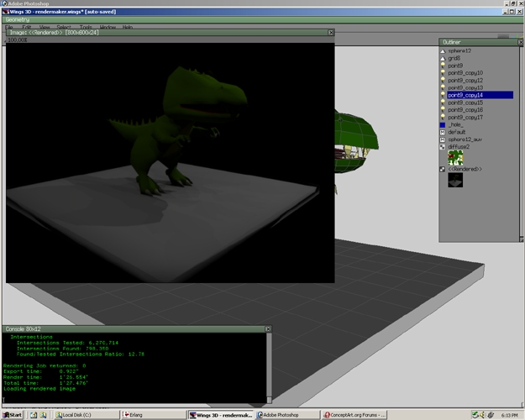Screen dimensions: 525x420
Task: Click the rendered dinosaur image
Action: pos(170,163)
